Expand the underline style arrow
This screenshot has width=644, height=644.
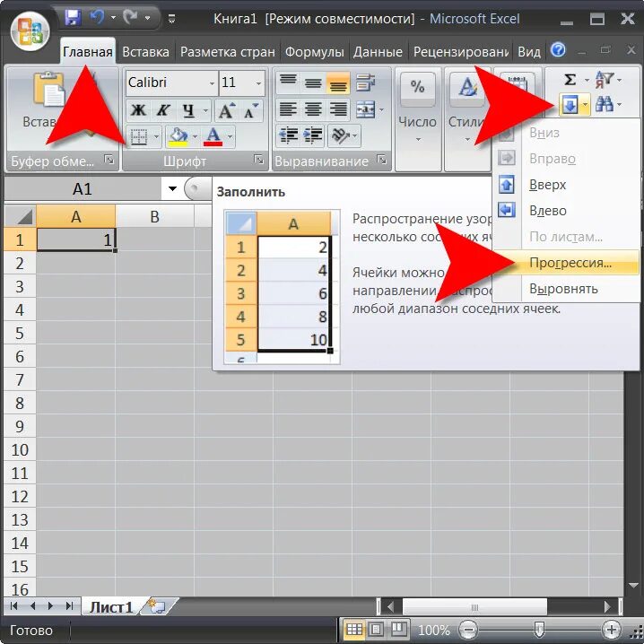tap(205, 111)
